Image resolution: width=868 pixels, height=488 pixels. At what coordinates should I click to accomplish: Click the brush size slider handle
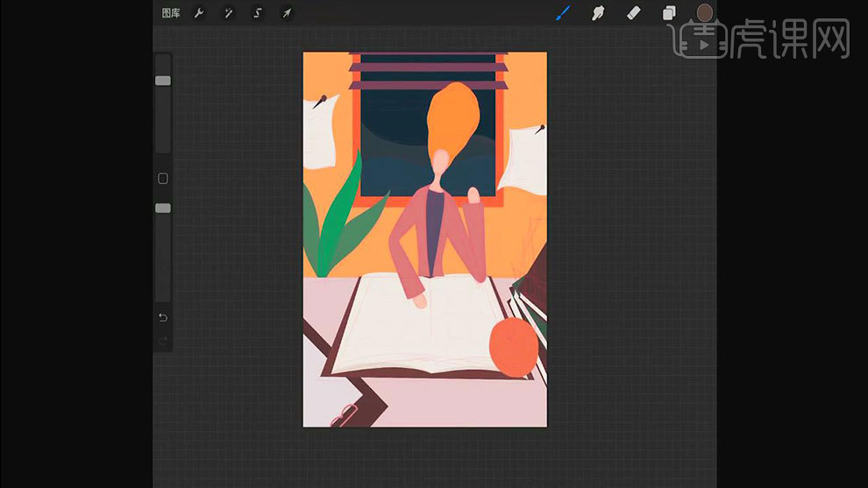[163, 81]
